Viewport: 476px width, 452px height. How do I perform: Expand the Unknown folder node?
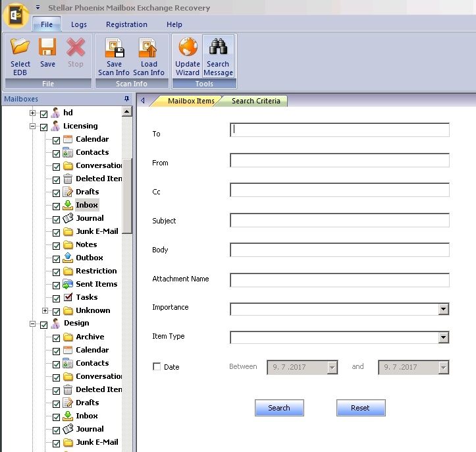pyautogui.click(x=45, y=310)
